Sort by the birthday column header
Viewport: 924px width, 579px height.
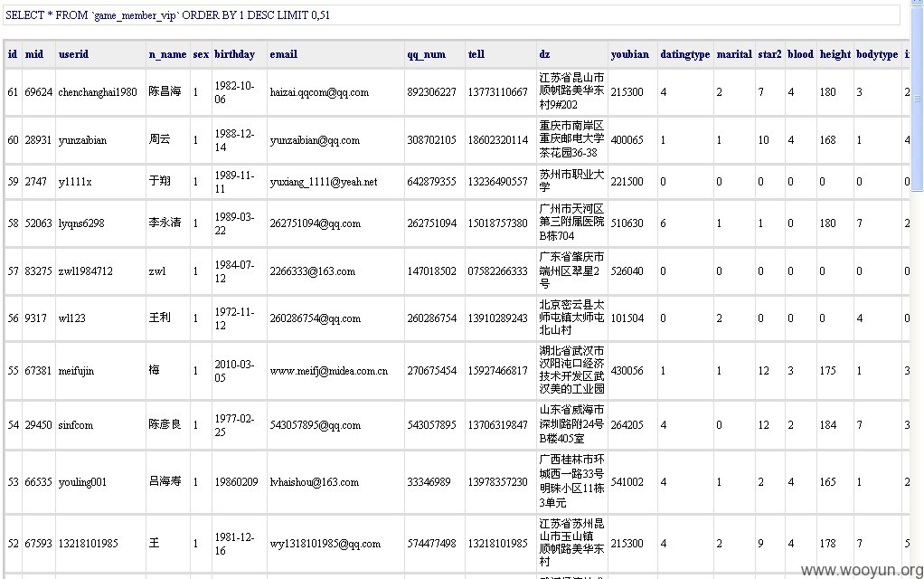click(x=234, y=54)
